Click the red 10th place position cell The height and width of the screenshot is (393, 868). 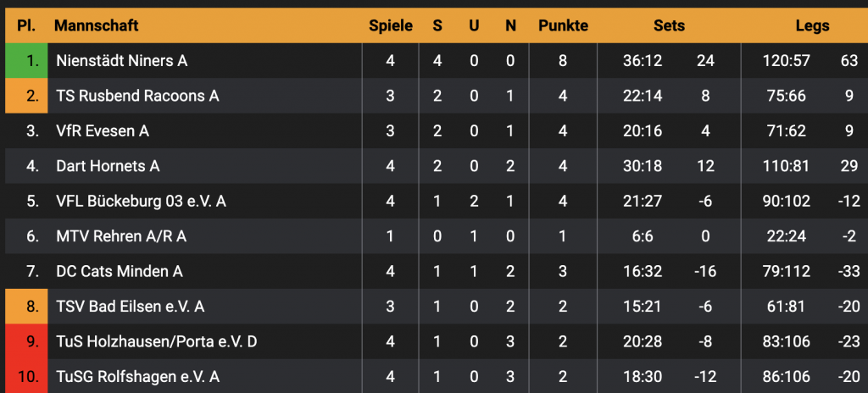coord(26,377)
